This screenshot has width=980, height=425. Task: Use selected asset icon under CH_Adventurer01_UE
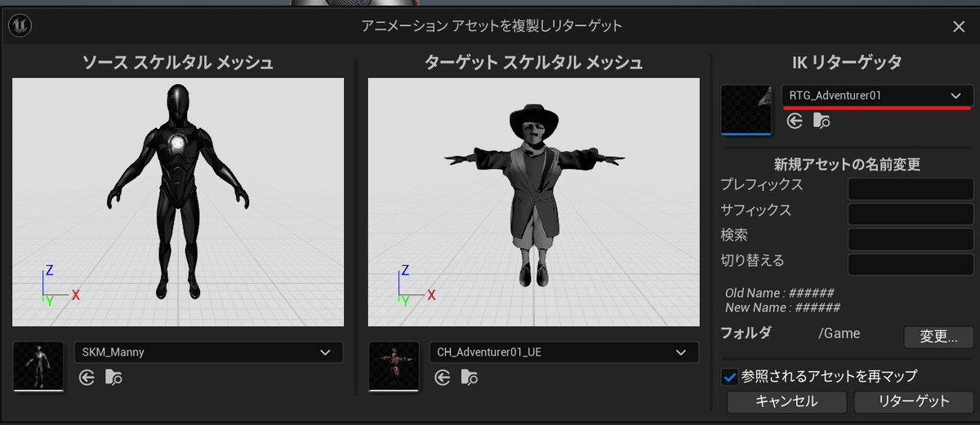pyautogui.click(x=443, y=378)
